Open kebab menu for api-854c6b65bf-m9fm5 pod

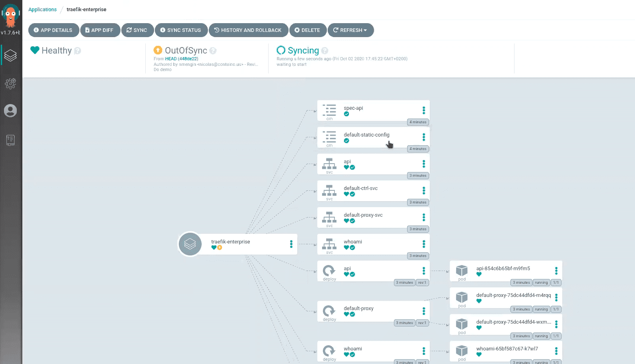(x=556, y=271)
